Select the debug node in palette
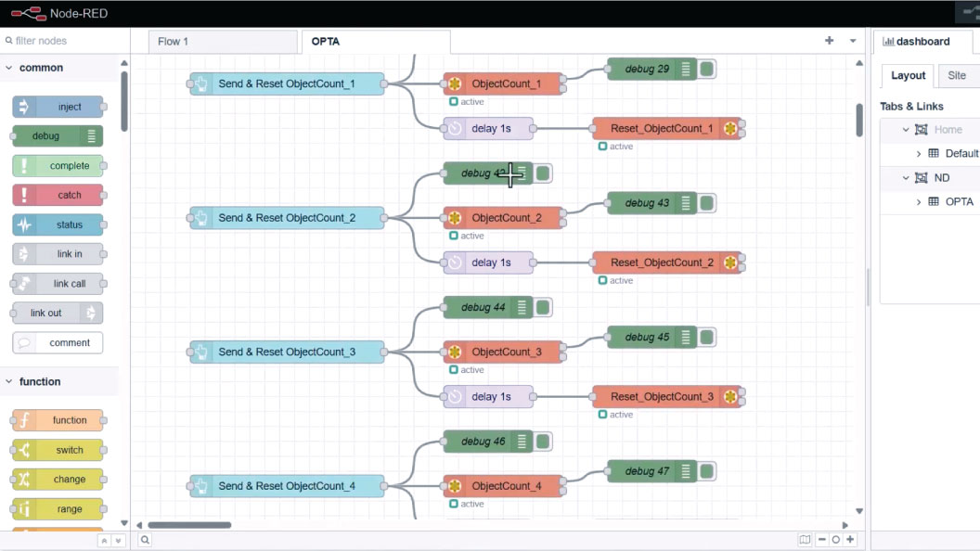 point(58,136)
